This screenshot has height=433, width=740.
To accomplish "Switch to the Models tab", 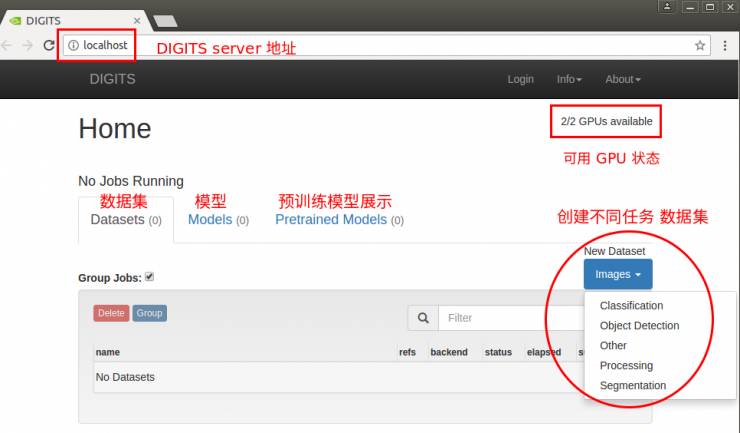I will (218, 220).
